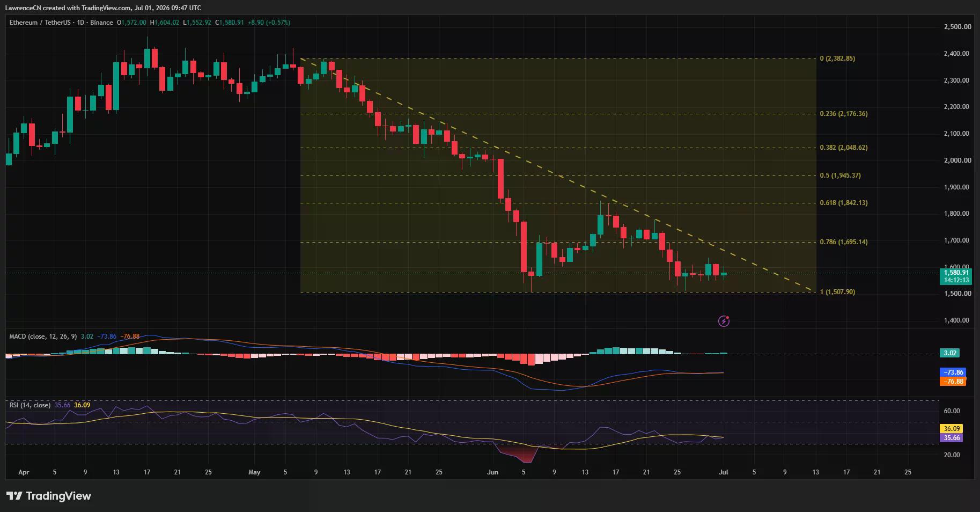The width and height of the screenshot is (980, 512).
Task: Click the 2,300.00 price axis label
Action: coord(957,81)
